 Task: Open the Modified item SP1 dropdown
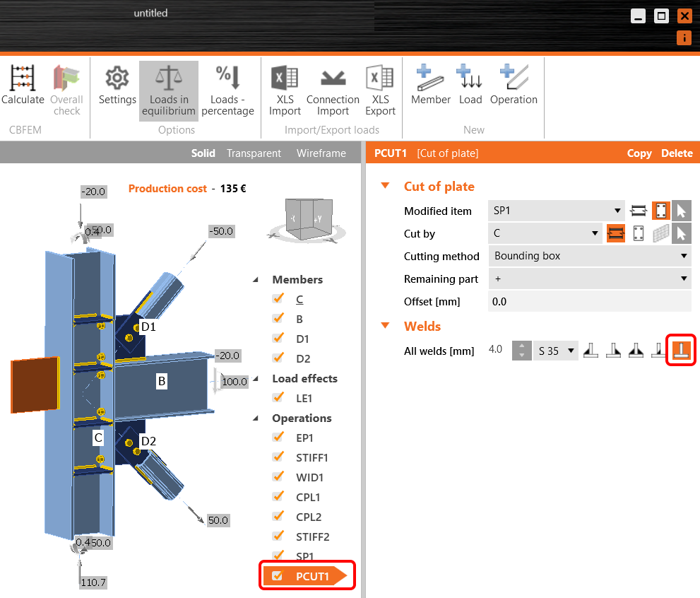pos(556,211)
